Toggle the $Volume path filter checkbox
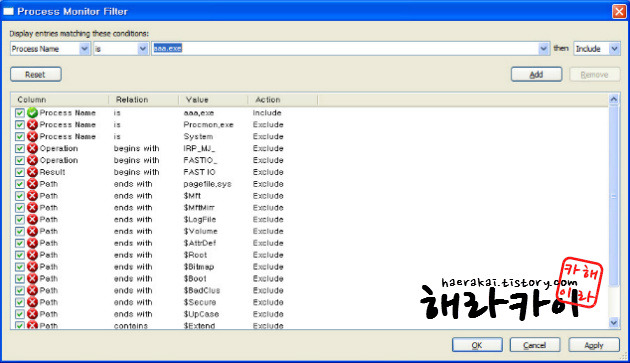The height and width of the screenshot is (363, 630). (x=20, y=231)
